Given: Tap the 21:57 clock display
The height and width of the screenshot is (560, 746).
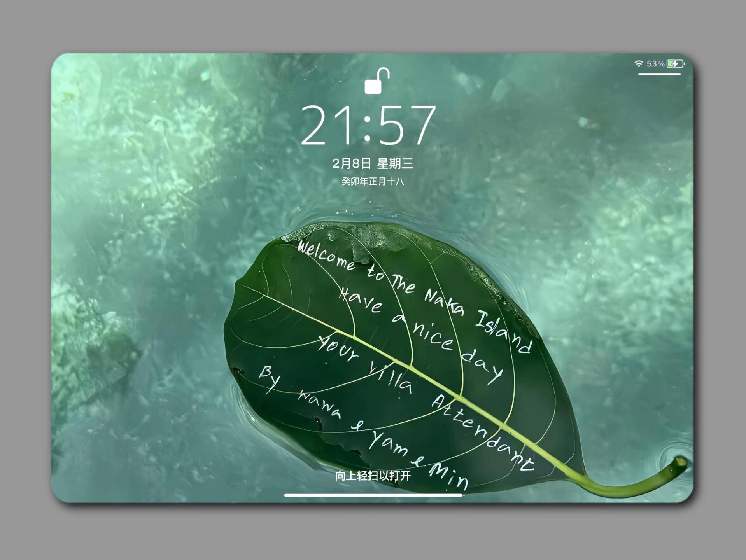Looking at the screenshot, I should point(368,126).
